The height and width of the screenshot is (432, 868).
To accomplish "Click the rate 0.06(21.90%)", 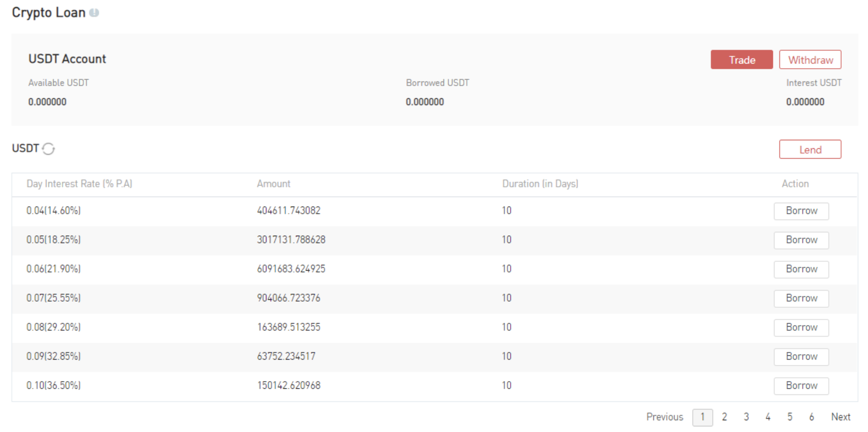I will 54,269.
